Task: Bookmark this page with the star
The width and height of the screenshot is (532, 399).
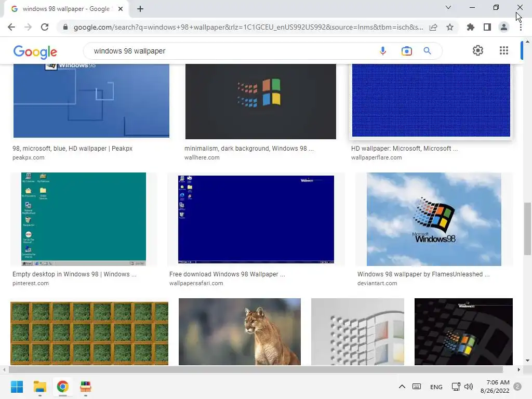Action: 450,27
